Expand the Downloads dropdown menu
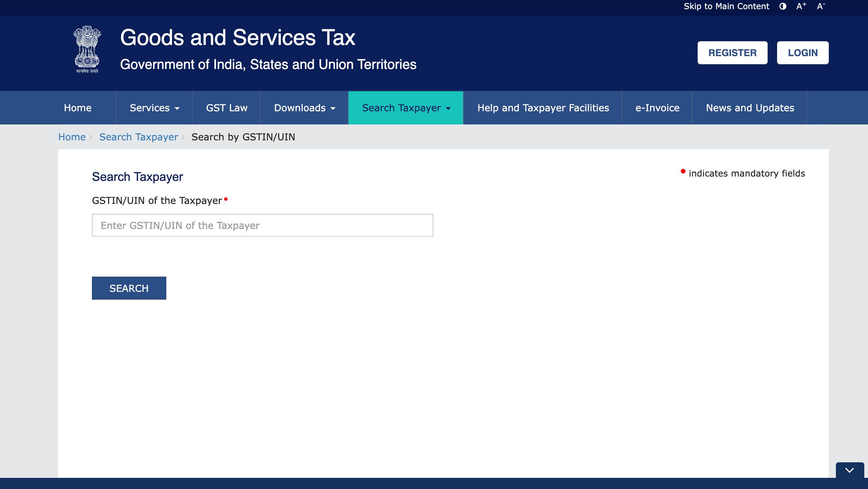 tap(305, 108)
